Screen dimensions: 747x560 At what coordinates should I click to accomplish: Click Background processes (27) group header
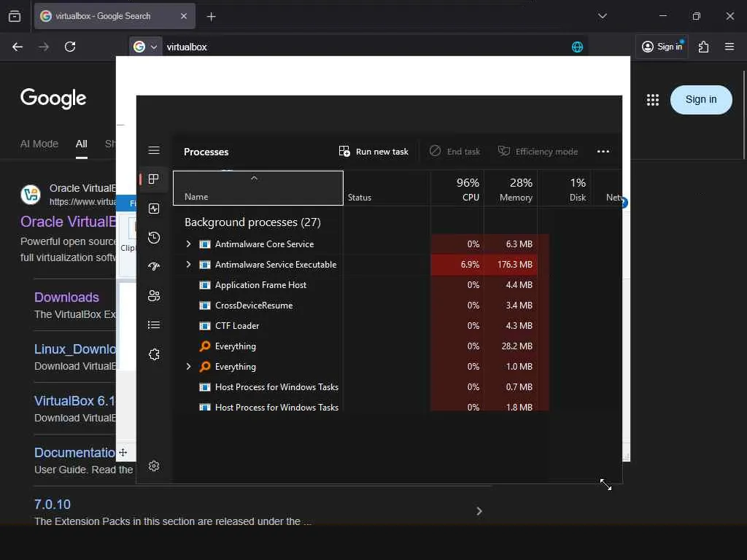252,222
